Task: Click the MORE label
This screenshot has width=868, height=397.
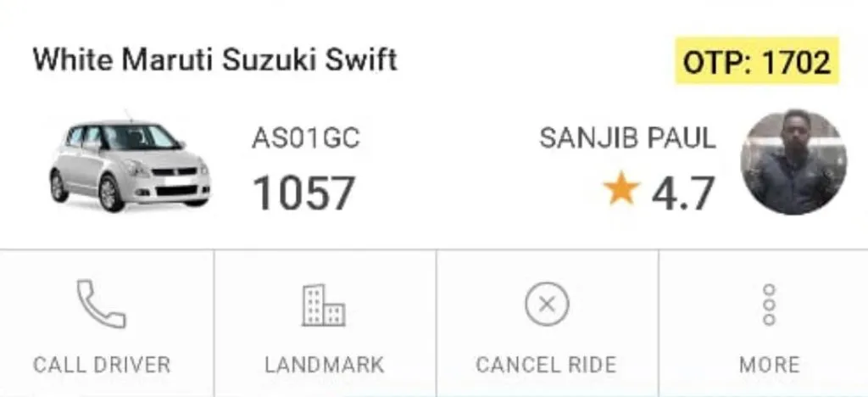Action: coord(770,365)
